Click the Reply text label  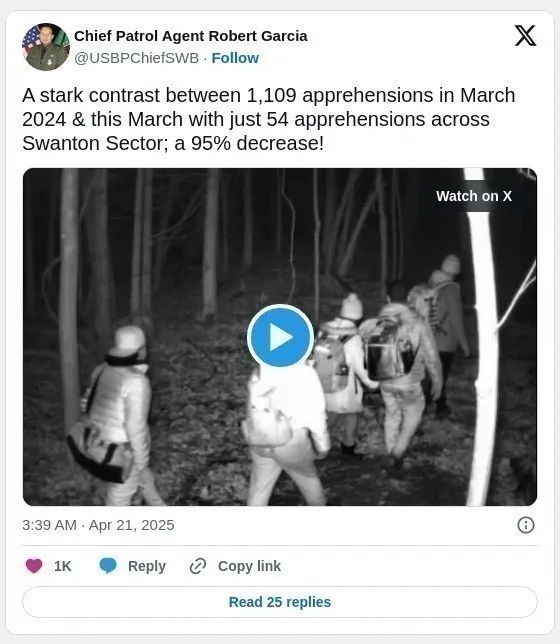click(147, 566)
